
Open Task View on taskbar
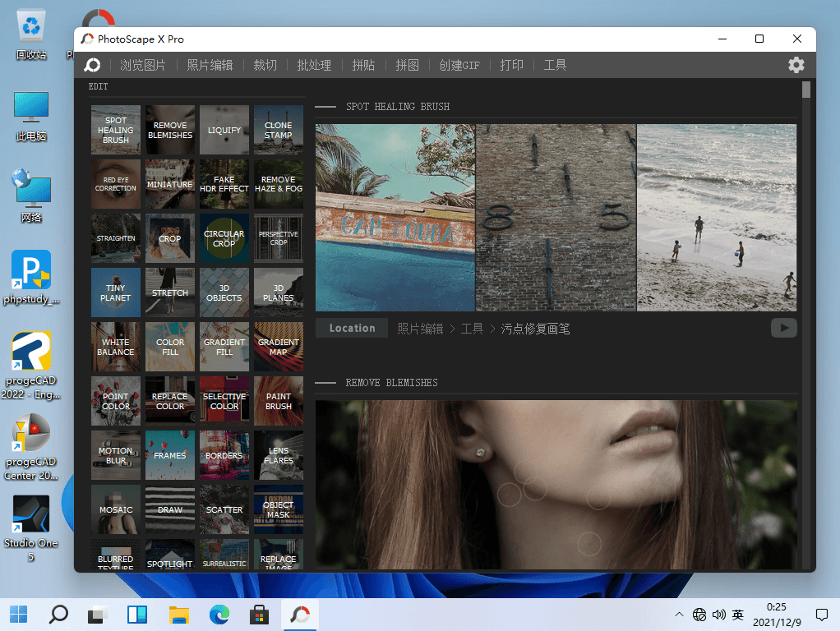(98, 615)
